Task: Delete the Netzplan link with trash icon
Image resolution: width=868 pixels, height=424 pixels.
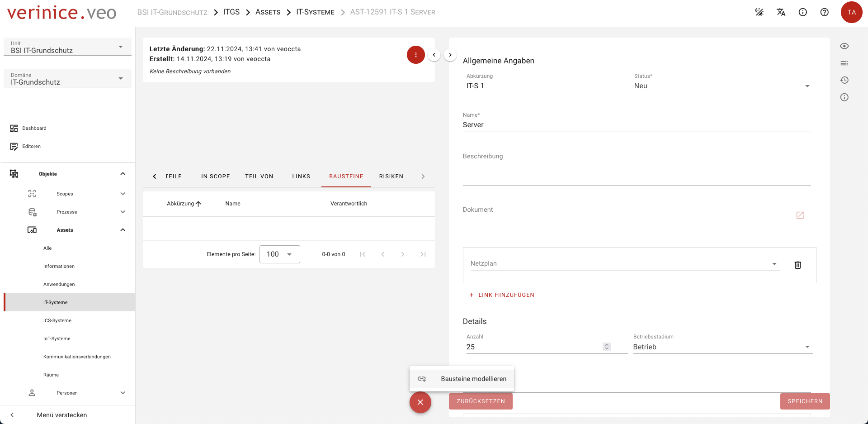Action: click(797, 265)
